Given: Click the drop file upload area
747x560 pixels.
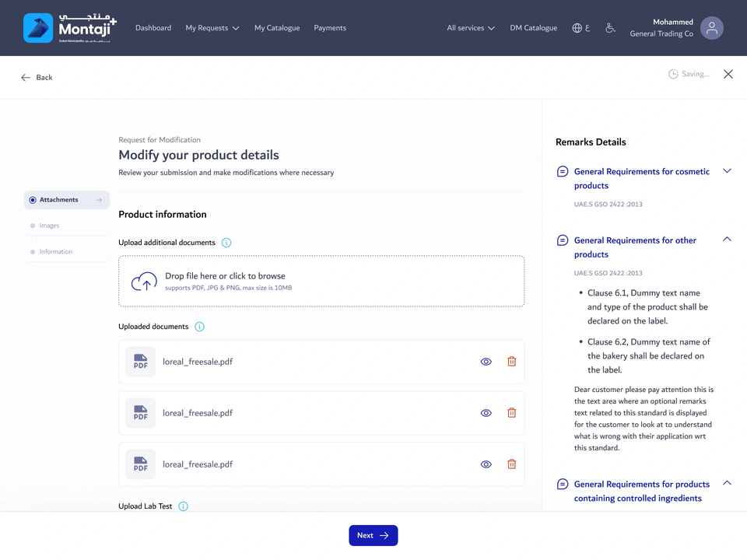Looking at the screenshot, I should (321, 282).
